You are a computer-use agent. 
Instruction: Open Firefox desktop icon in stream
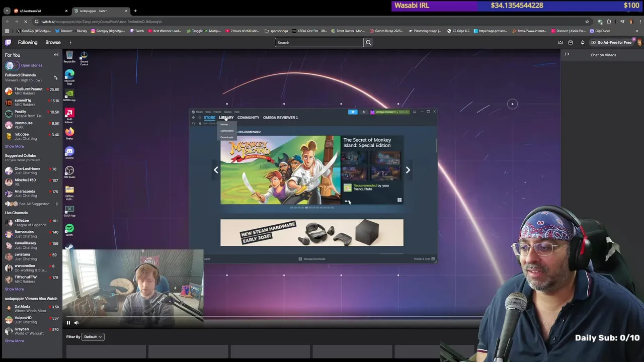[x=69, y=134]
